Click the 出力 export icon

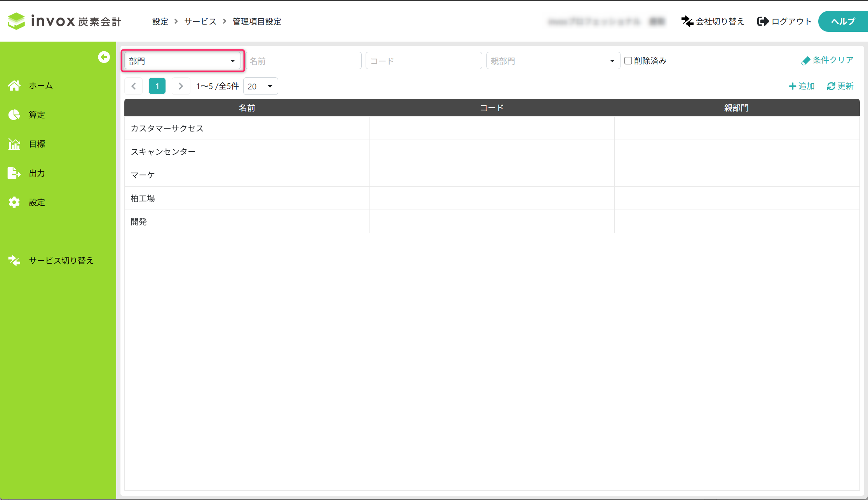click(x=14, y=173)
